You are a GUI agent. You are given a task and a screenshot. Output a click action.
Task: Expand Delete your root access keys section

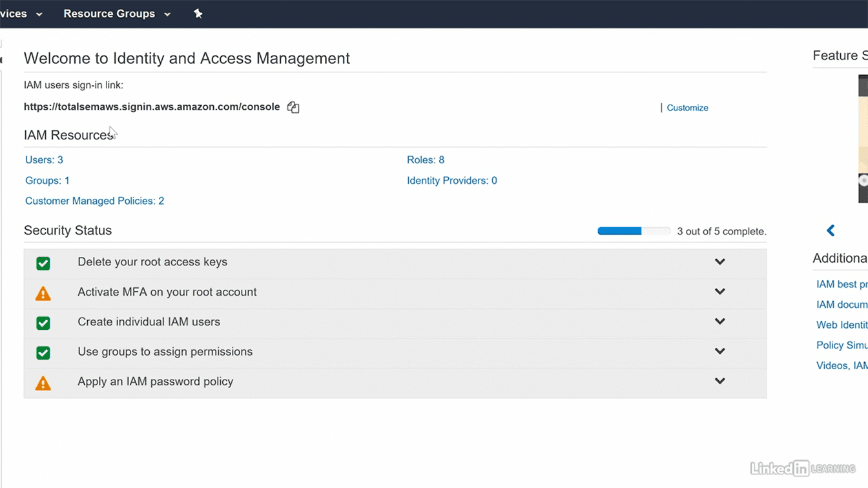[719, 262]
